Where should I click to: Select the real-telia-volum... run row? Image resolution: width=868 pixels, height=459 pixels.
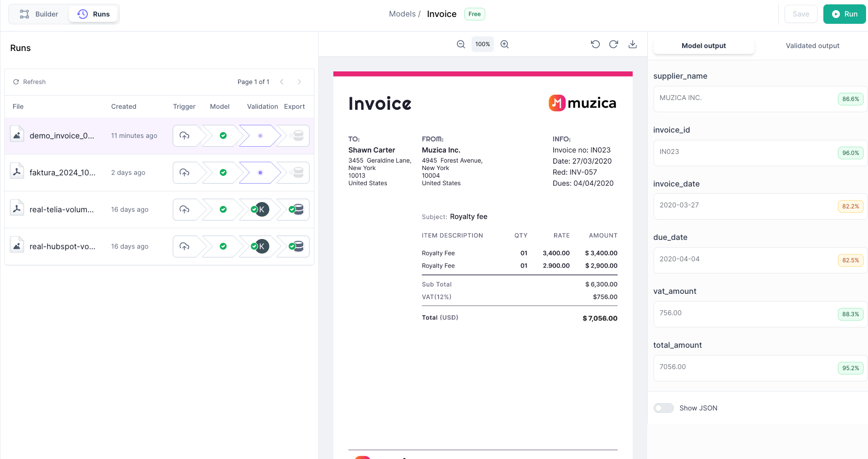(x=159, y=210)
